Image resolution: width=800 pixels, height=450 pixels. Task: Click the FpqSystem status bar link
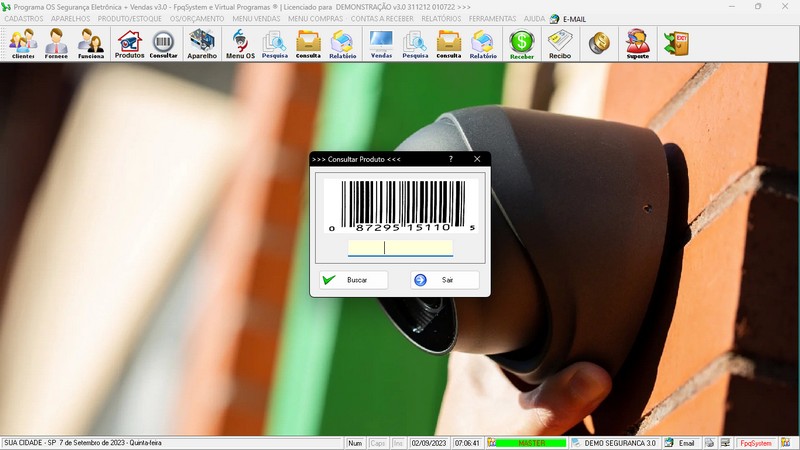point(756,443)
